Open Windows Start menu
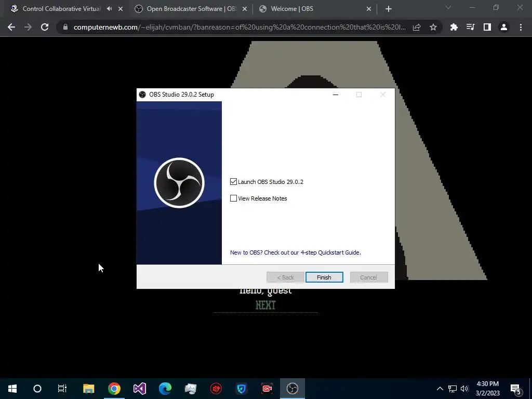The width and height of the screenshot is (532, 399). pyautogui.click(x=12, y=389)
